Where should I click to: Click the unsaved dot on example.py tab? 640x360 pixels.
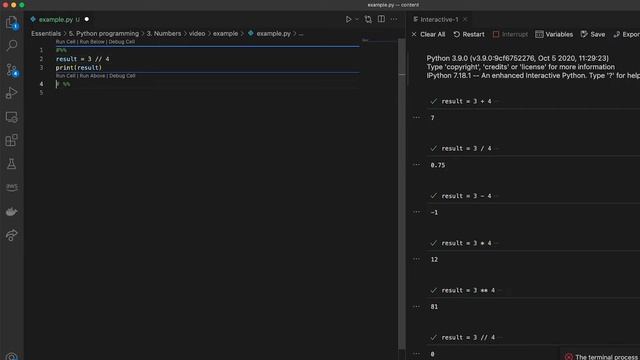[x=87, y=19]
